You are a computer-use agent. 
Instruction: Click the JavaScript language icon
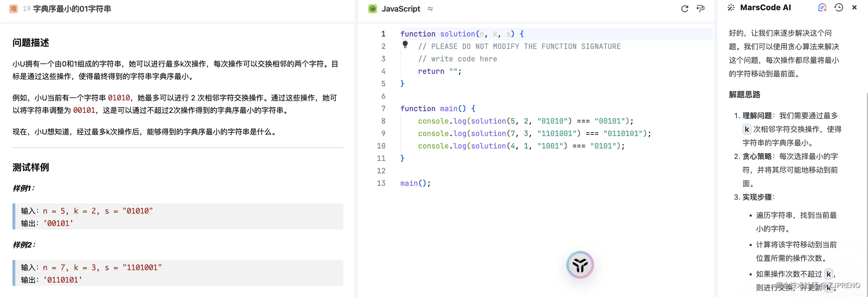[373, 9]
